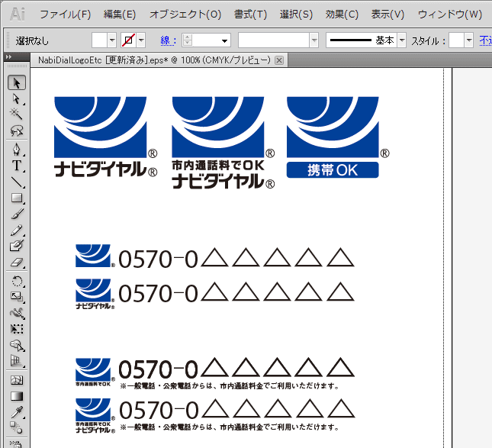Click the 携帯OK blue badge on artboard
The image size is (492, 448).
point(333,170)
